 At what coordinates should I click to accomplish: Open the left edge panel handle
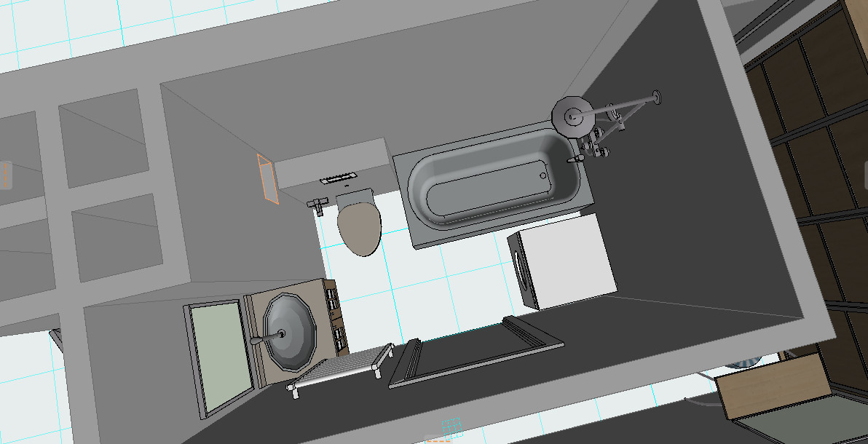[x=4, y=175]
